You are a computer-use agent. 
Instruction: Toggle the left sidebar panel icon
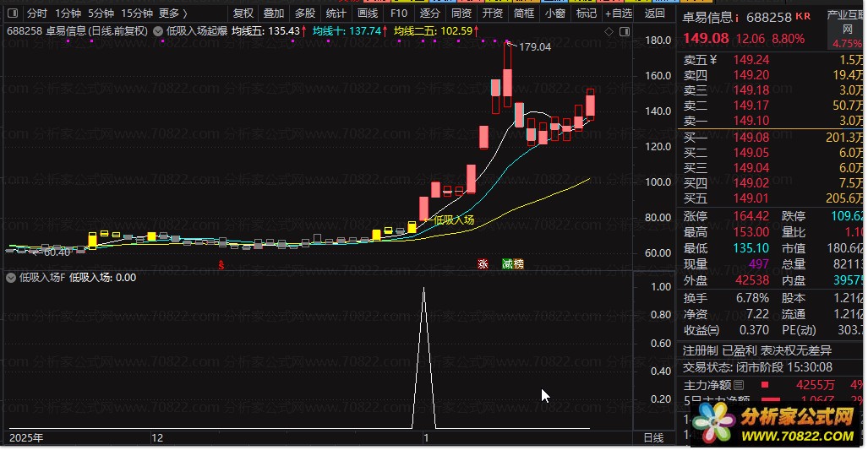pos(13,13)
